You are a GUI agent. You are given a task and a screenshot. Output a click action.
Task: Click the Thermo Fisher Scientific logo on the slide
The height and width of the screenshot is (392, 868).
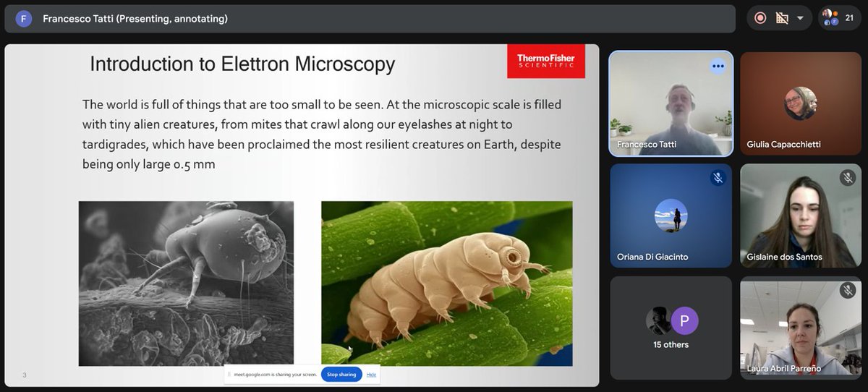point(546,61)
